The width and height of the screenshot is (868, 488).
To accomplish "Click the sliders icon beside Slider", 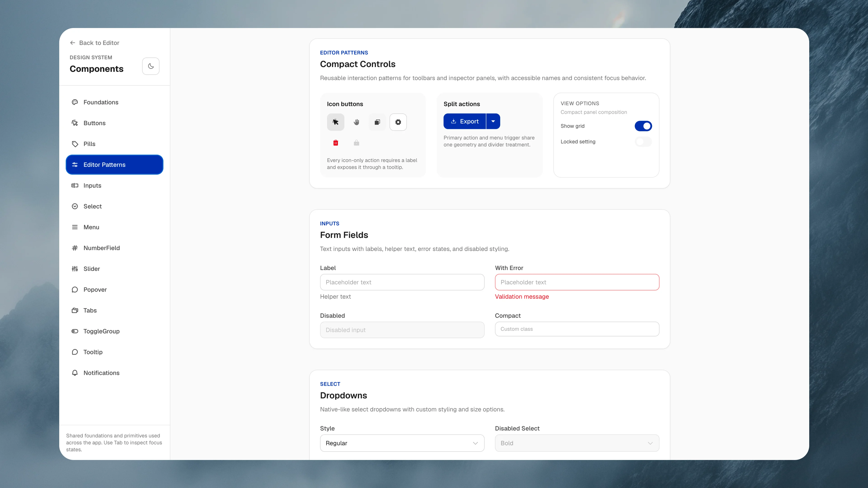I will click(x=75, y=269).
